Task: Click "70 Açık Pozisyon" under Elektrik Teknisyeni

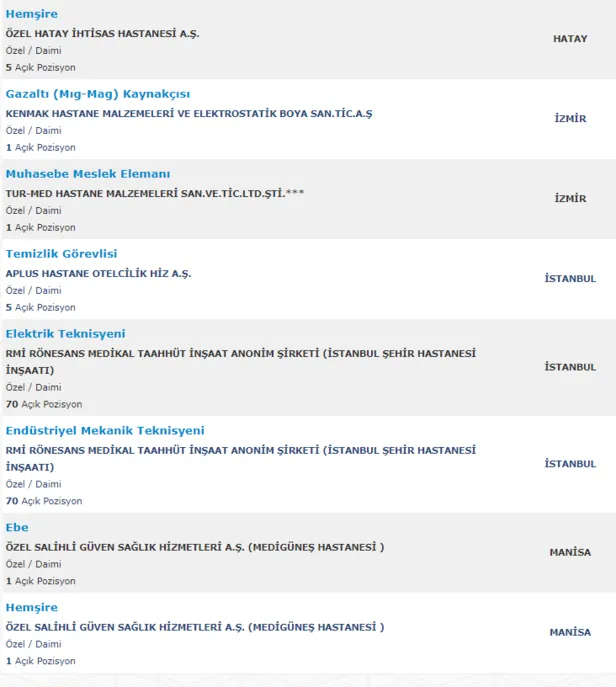Action: pos(44,405)
